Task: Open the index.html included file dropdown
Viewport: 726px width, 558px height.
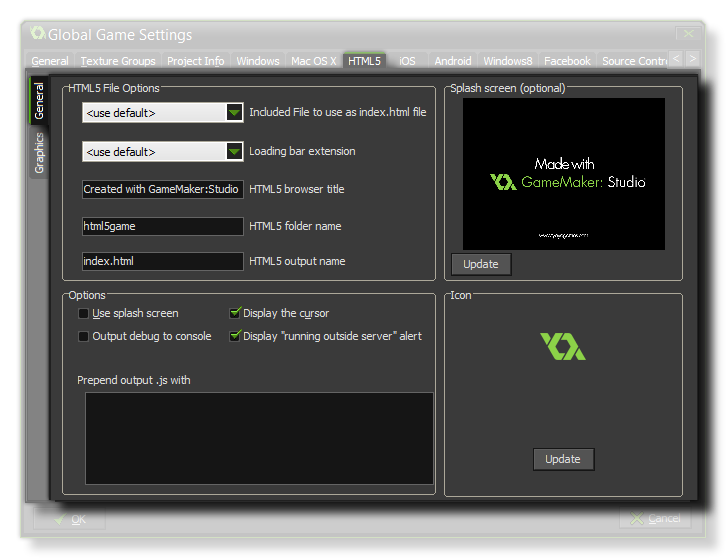Action: [234, 113]
